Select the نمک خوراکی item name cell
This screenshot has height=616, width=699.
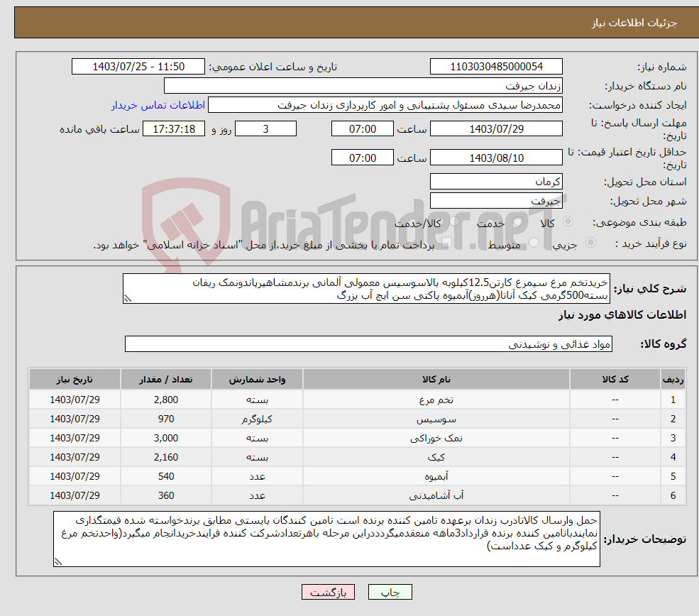click(436, 438)
